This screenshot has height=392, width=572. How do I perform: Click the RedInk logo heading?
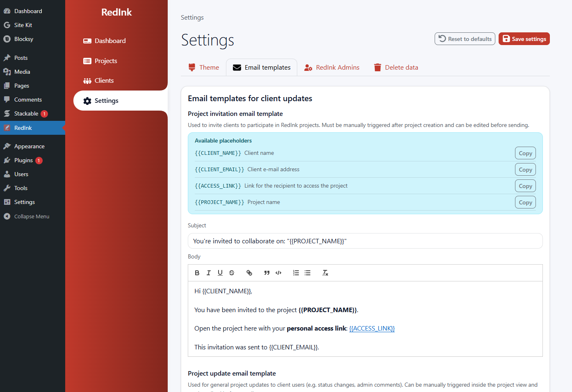pyautogui.click(x=116, y=12)
